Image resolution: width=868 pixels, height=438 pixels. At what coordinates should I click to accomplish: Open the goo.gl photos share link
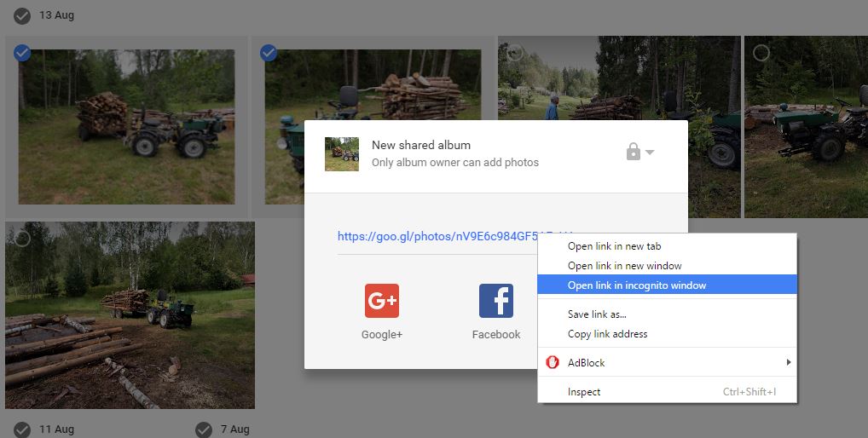pyautogui.click(x=437, y=236)
